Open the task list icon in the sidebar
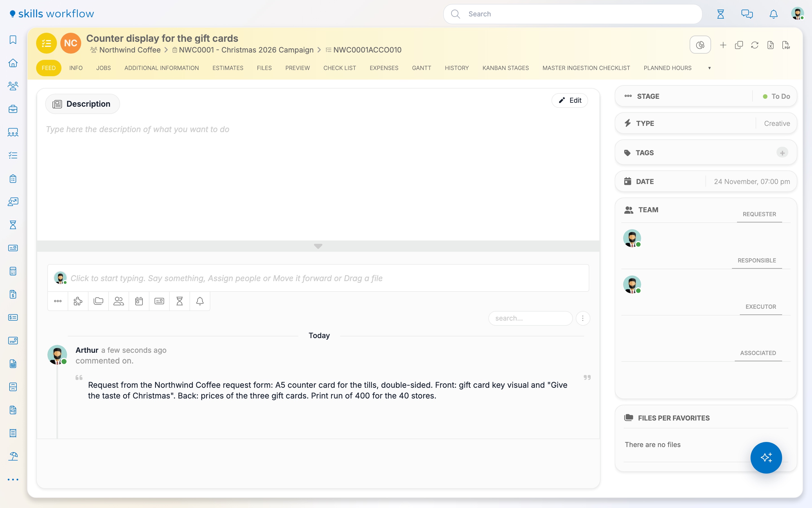 click(13, 155)
